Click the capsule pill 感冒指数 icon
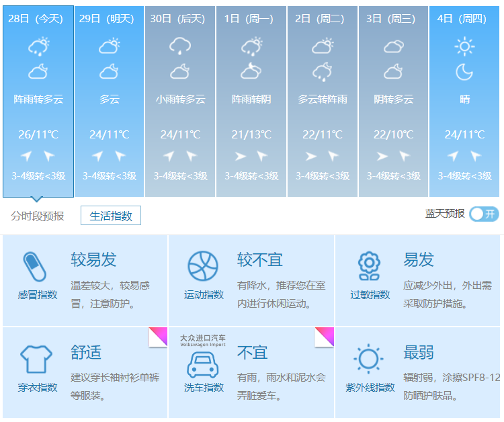The image size is (504, 422). click(35, 267)
